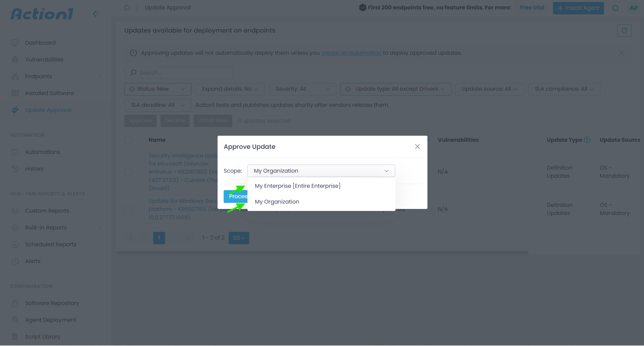Click the Free trial link

coord(532,7)
